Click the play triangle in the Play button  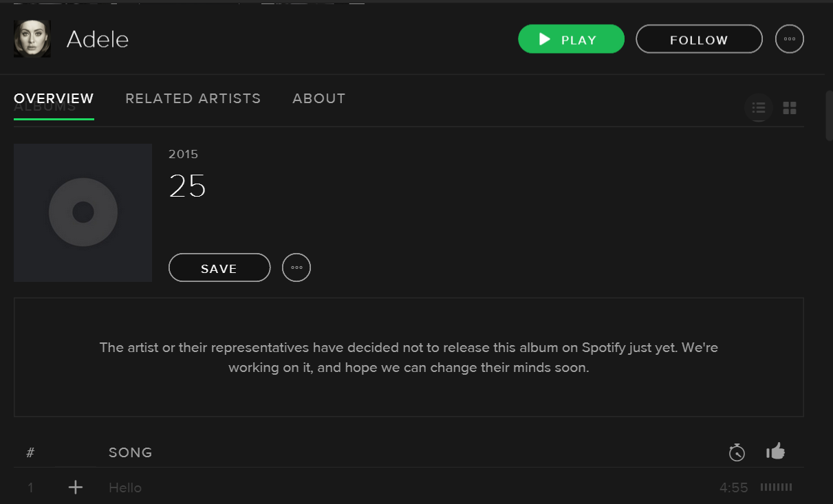(x=545, y=39)
